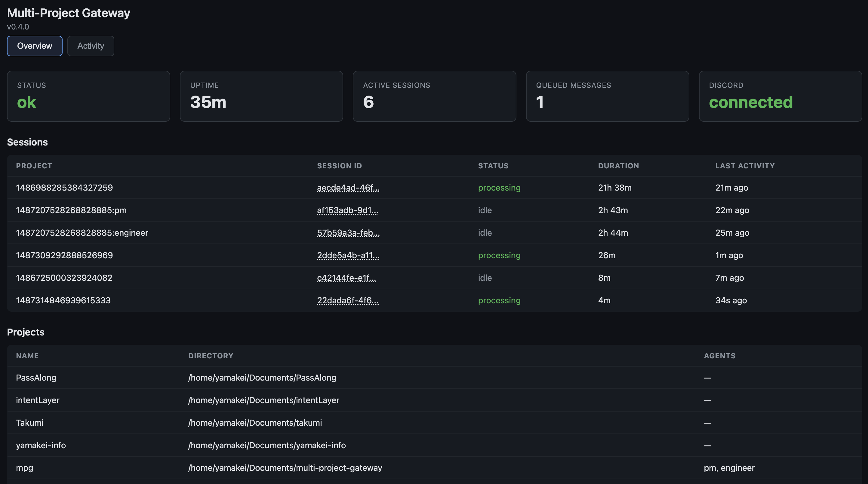
Task: Switch to the Activity tab
Action: (91, 46)
